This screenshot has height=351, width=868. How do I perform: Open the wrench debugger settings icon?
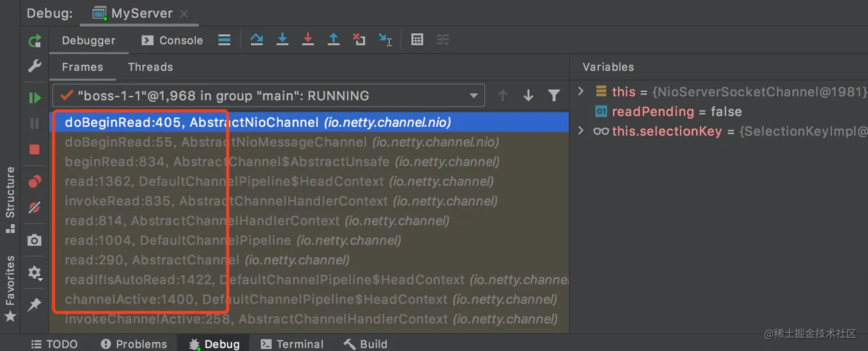pyautogui.click(x=34, y=67)
